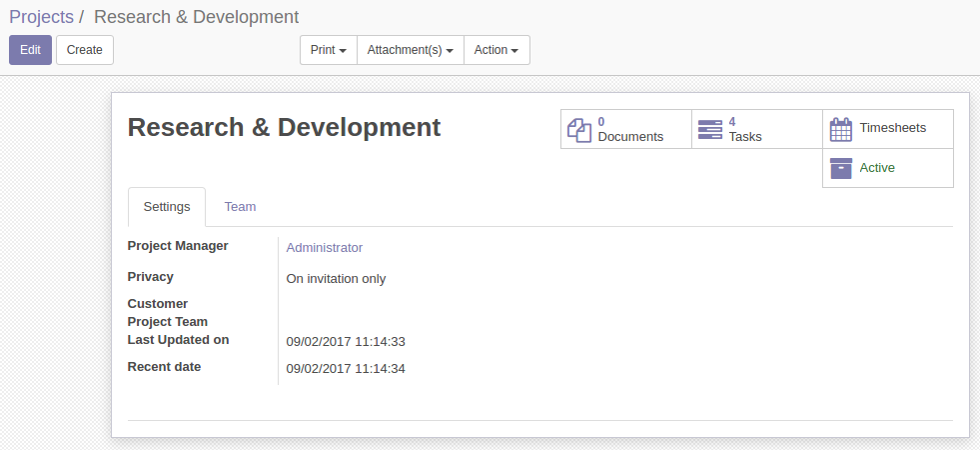Viewport: 980px width, 450px height.
Task: Click the Tasks list icon
Action: pyautogui.click(x=709, y=129)
